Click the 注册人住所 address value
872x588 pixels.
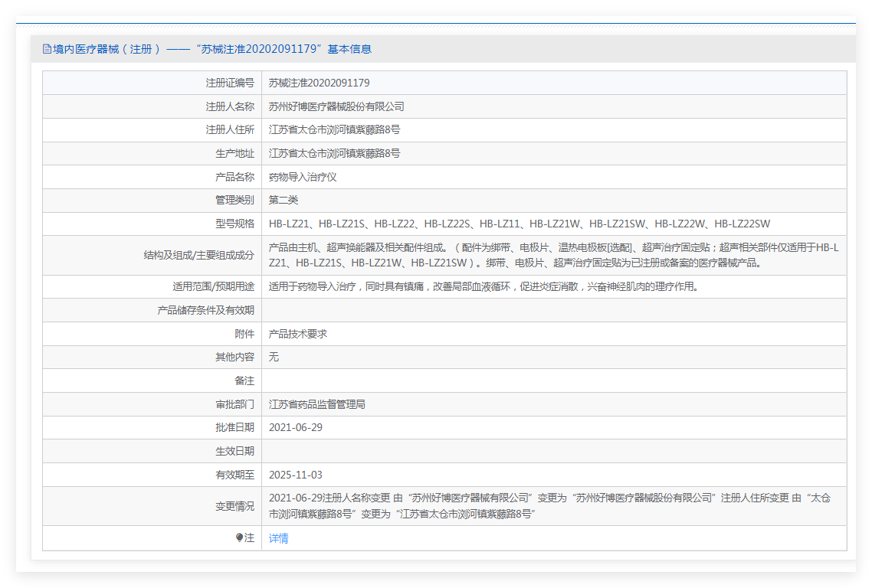point(334,129)
